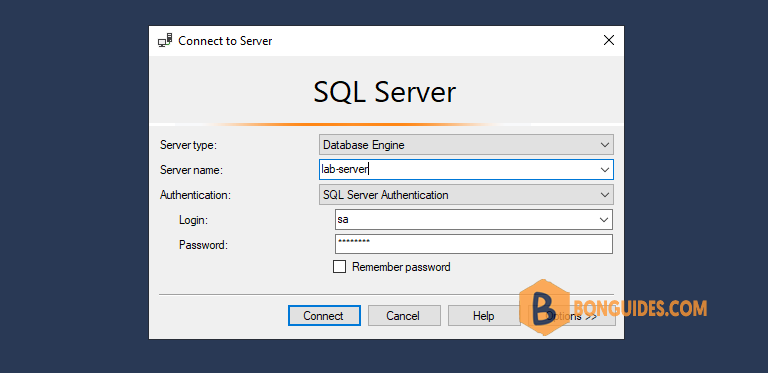768x373 pixels.
Task: Click the Login field containing sa
Action: click(474, 220)
